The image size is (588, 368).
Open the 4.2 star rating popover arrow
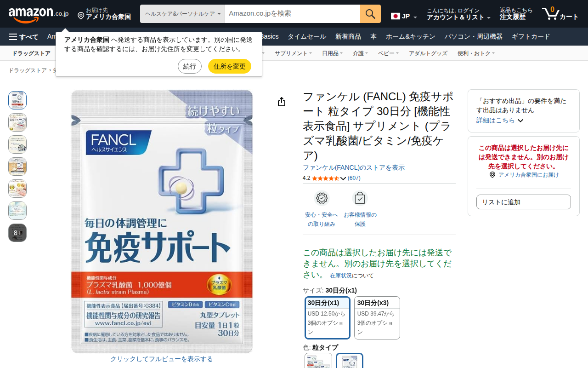[x=343, y=178]
